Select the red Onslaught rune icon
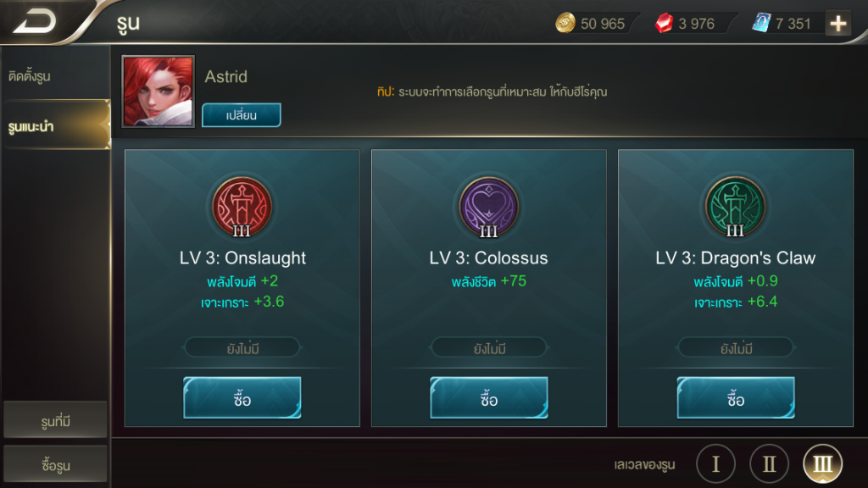The image size is (868, 488). (x=242, y=207)
